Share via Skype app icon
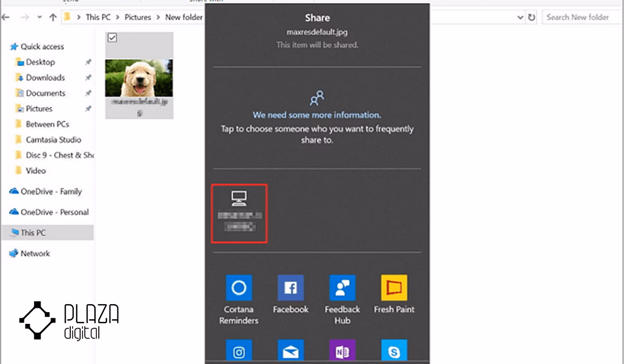624x364 pixels. (394, 351)
